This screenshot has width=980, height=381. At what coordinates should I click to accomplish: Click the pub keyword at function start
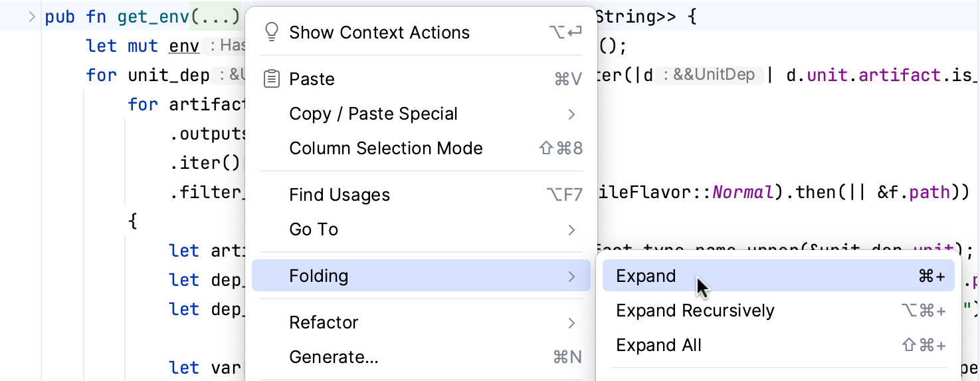pos(60,17)
